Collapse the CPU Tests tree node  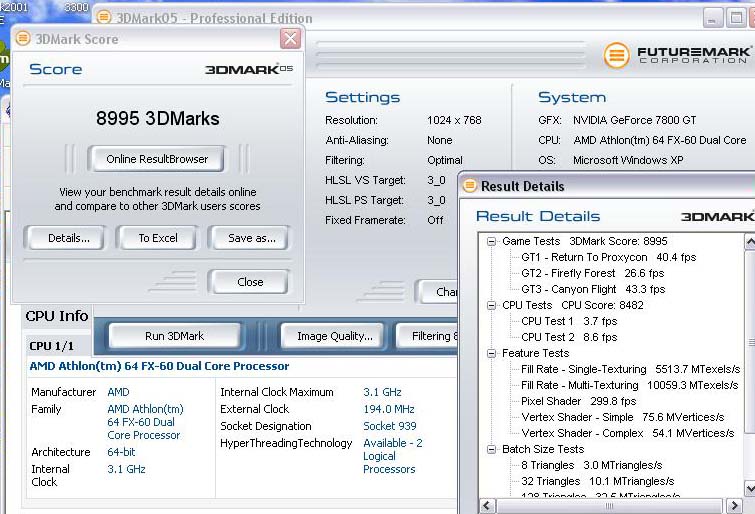pos(491,305)
